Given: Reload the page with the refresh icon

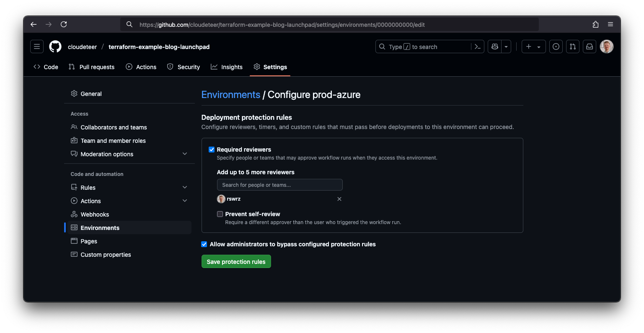Looking at the screenshot, I should (64, 24).
